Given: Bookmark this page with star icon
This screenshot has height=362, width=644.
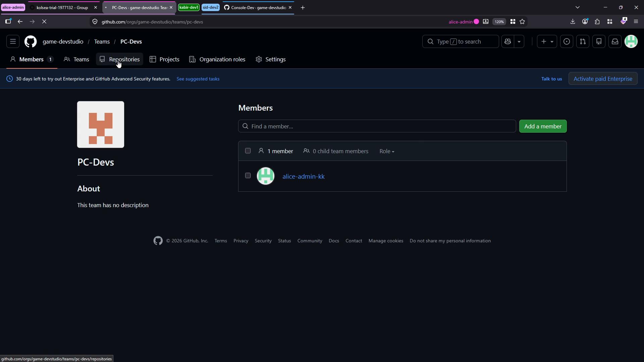Looking at the screenshot, I should (522, 21).
